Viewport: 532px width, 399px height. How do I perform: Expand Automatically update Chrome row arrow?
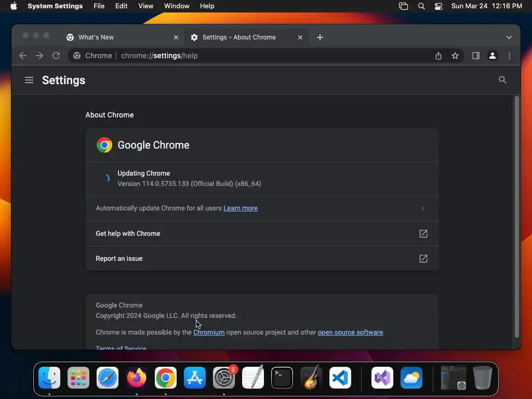pyautogui.click(x=423, y=208)
